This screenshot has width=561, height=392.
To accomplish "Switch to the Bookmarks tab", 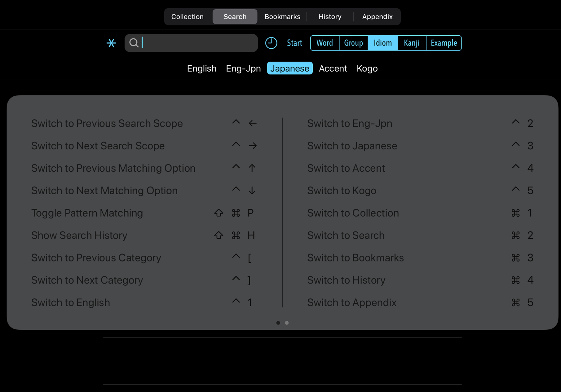I will [x=282, y=16].
